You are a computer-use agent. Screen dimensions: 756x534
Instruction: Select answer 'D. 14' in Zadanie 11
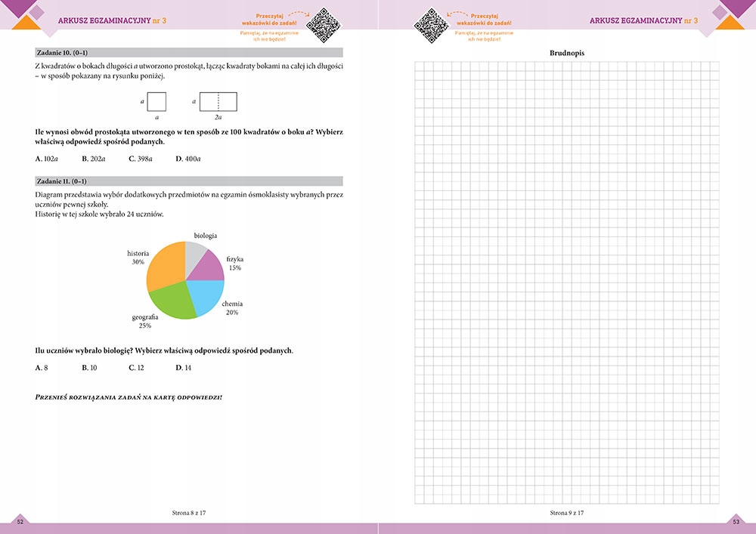point(184,367)
